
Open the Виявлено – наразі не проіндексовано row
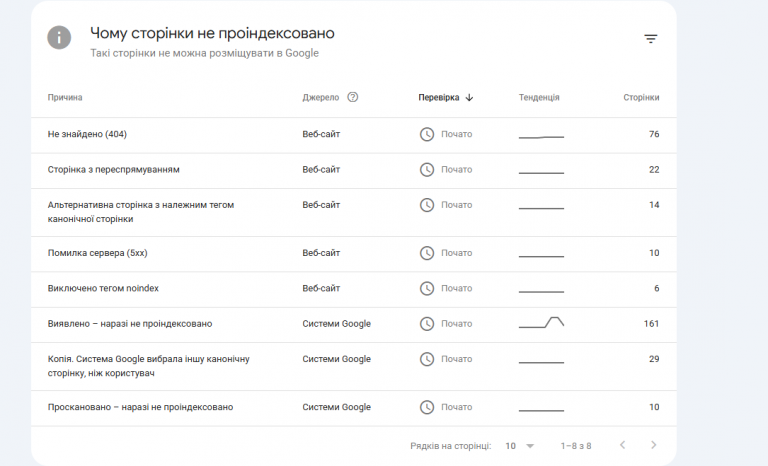click(354, 324)
